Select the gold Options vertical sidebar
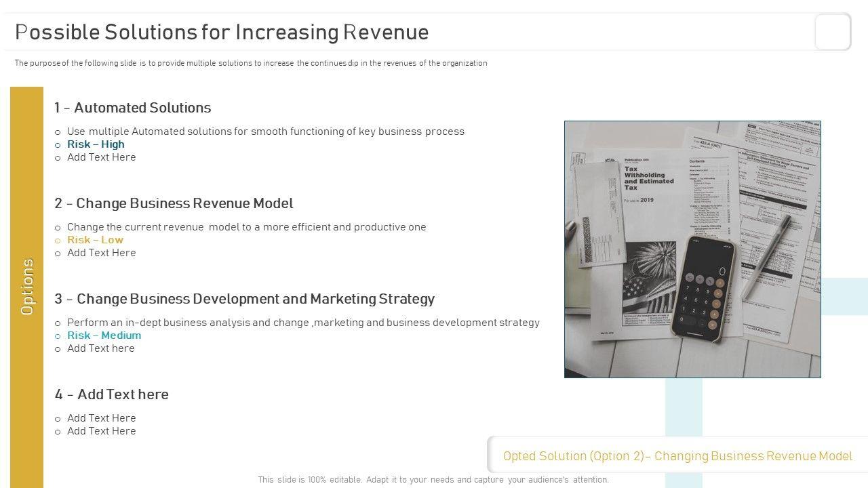This screenshot has width=868, height=488. tap(27, 287)
